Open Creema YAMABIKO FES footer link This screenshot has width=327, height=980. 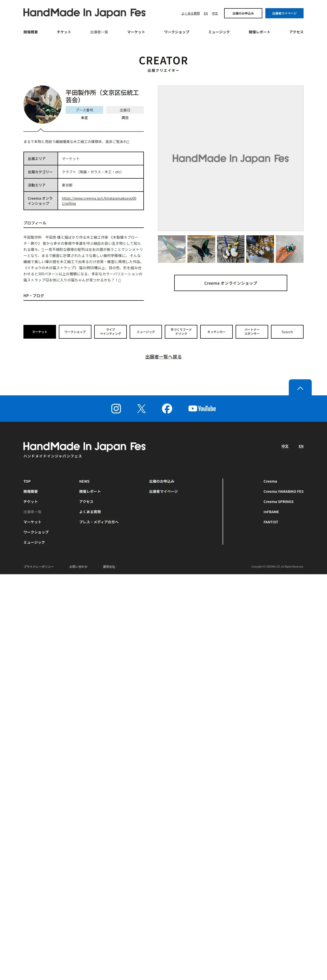[284, 492]
